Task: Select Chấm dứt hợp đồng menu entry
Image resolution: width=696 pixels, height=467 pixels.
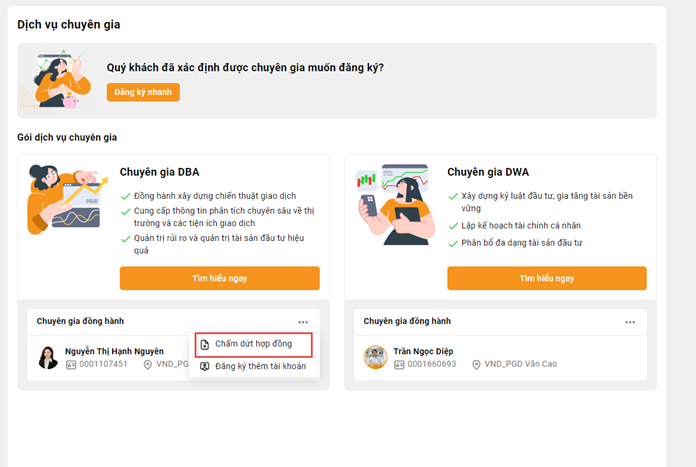Action: [x=253, y=344]
